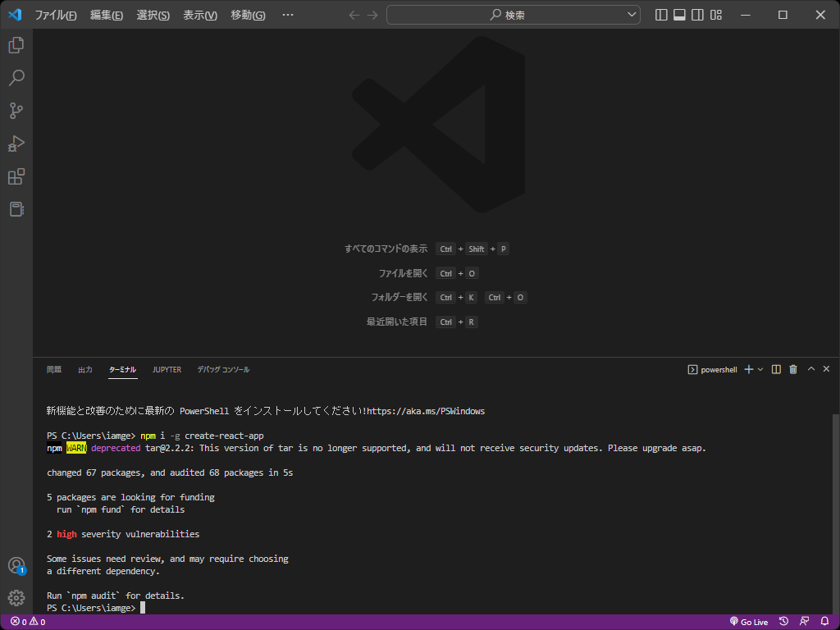
Task: Click the すべてのコマンドの表示 shortcut hint
Action: 427,249
